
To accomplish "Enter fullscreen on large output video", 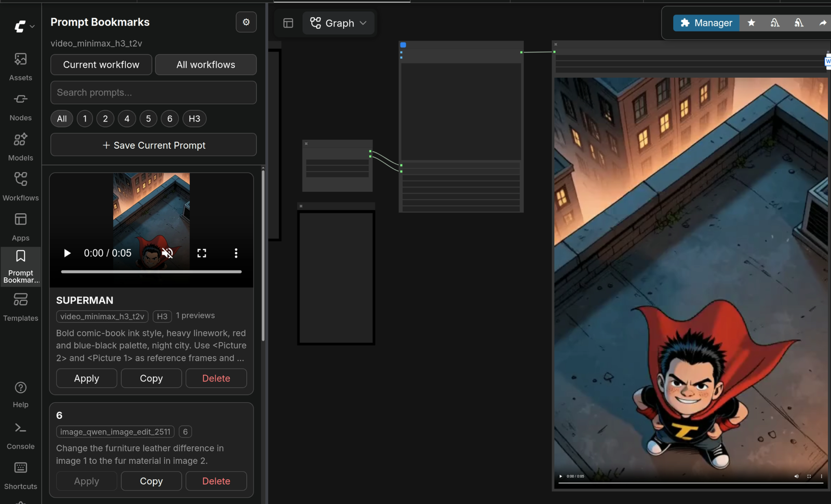I will [x=809, y=476].
